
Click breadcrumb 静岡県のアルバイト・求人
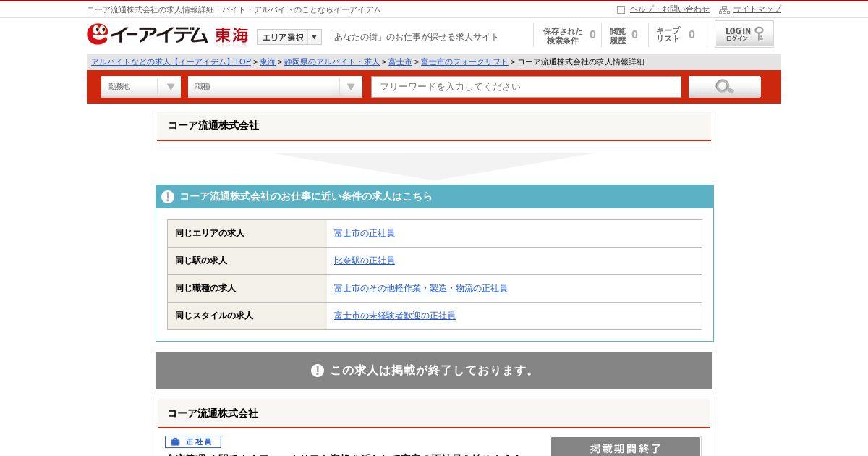click(x=331, y=62)
